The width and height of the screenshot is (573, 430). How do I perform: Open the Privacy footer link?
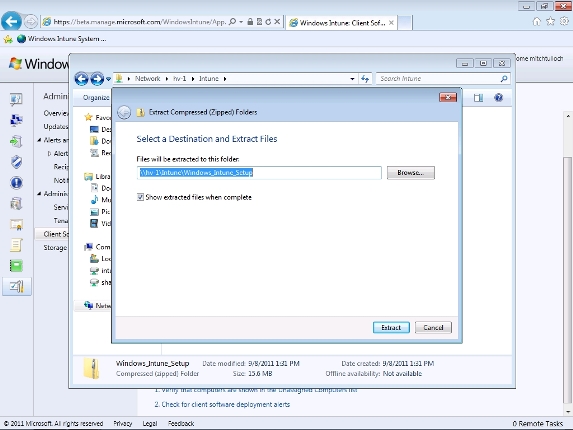(122, 423)
